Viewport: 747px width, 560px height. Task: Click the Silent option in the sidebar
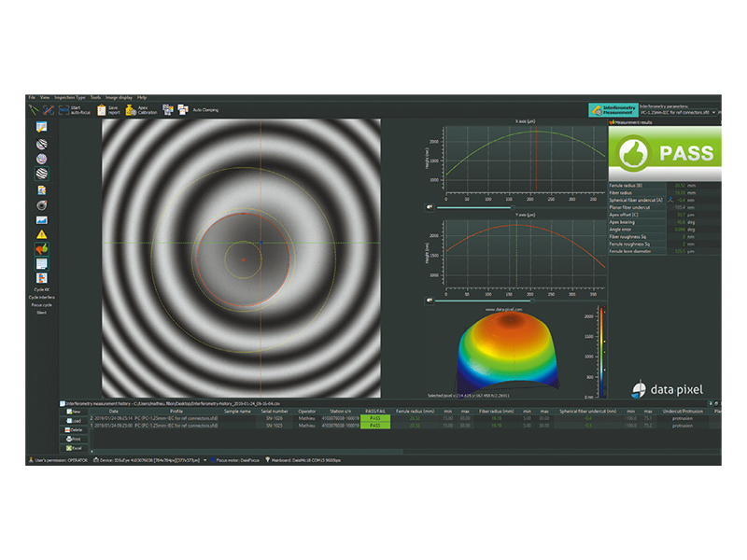(x=41, y=313)
